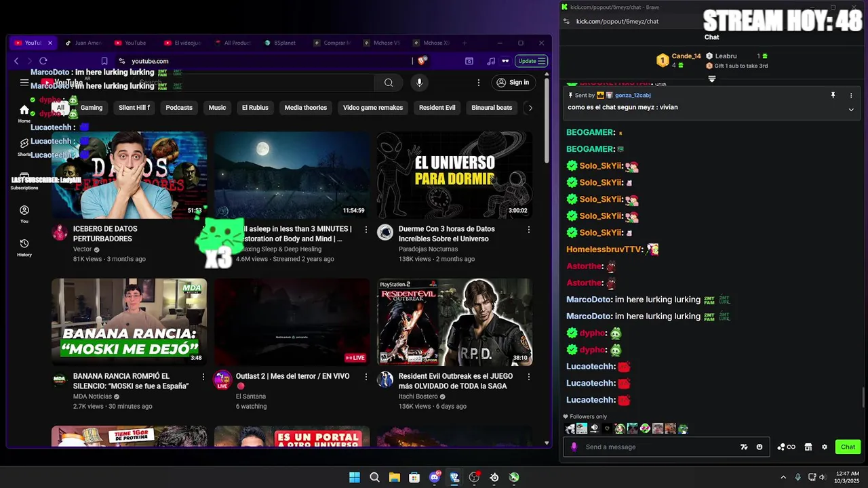This screenshot has width=868, height=488.
Task: Select the Podcasts category chip
Action: [179, 107]
